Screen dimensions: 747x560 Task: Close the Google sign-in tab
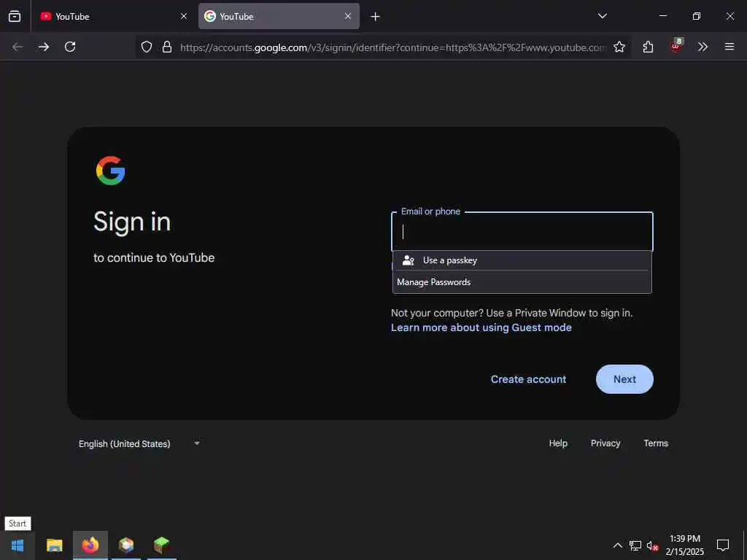tap(348, 16)
